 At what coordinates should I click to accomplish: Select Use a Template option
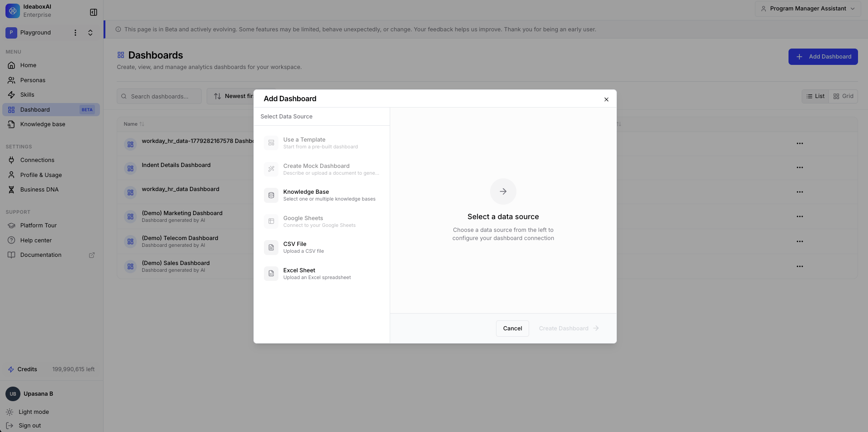tap(322, 143)
